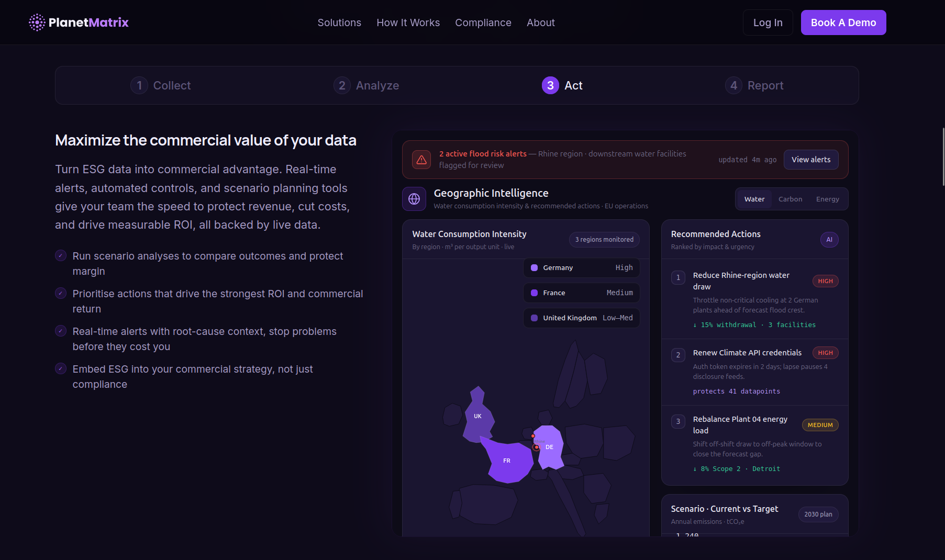
Task: Click the page scrollbar thumb
Action: pyautogui.click(x=943, y=156)
